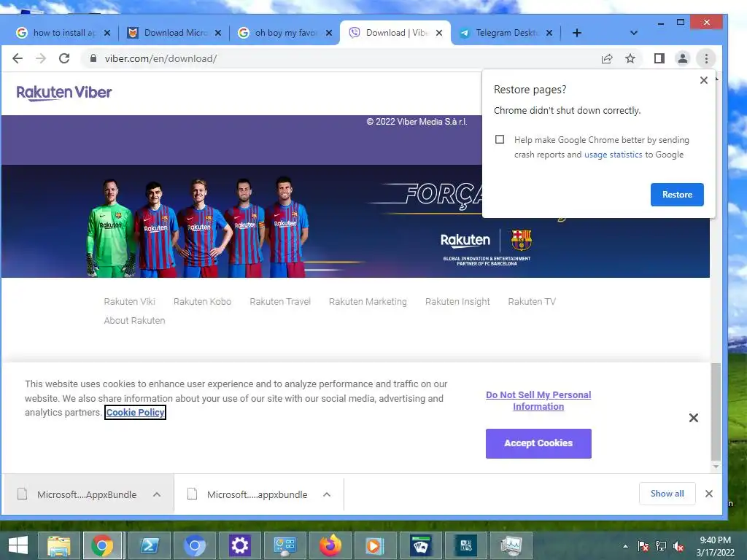Click the scrollbar down arrow

click(x=716, y=467)
